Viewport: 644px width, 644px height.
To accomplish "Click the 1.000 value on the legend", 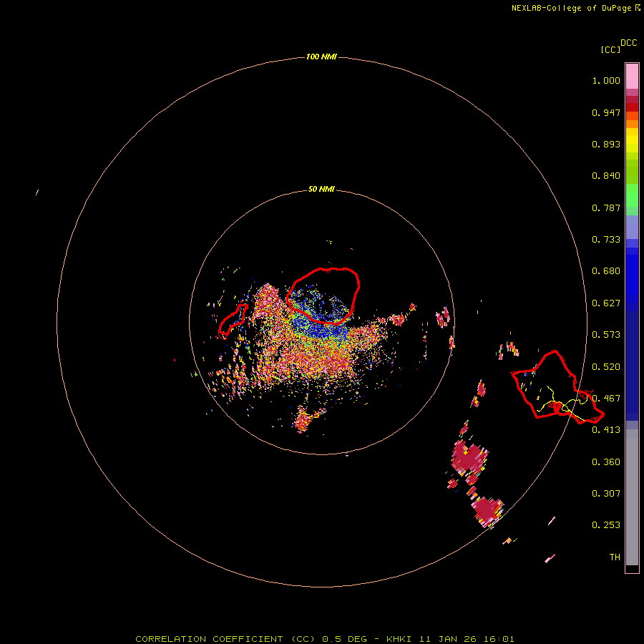I will [606, 80].
